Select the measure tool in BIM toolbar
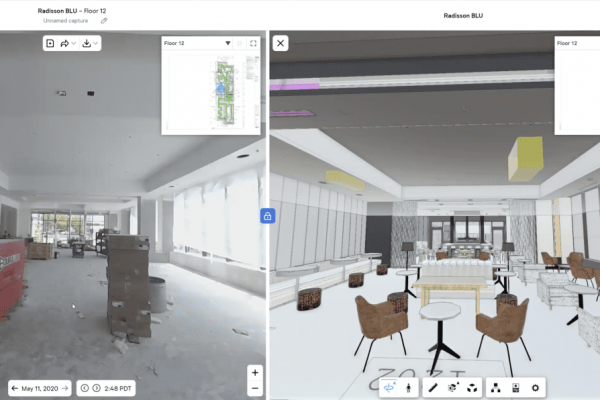600x400 pixels. [433, 387]
